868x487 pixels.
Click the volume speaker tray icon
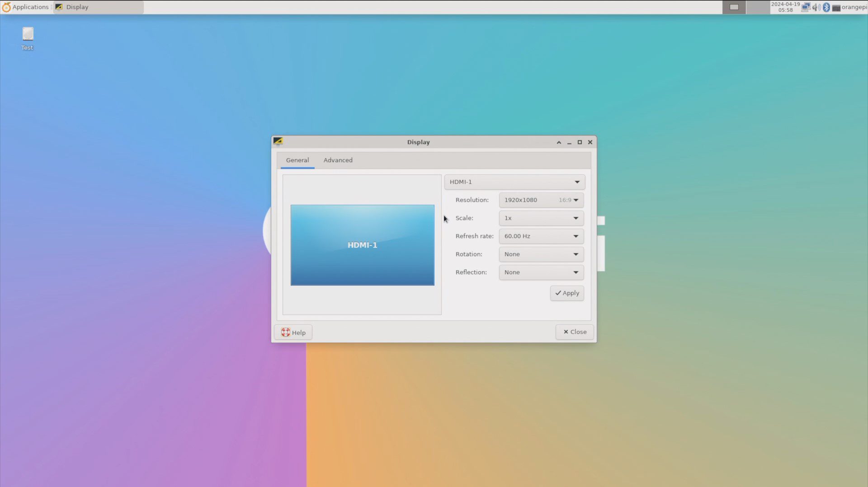tap(816, 7)
